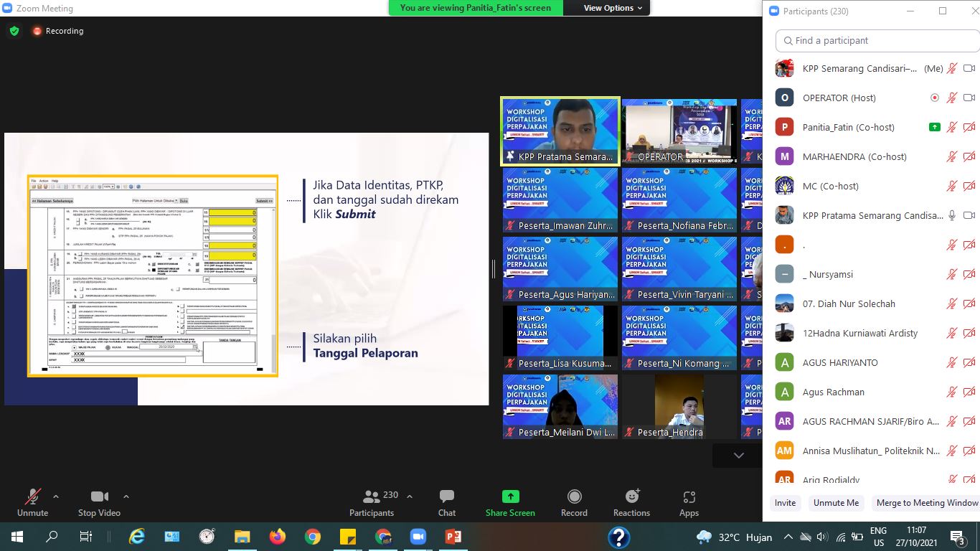980x551 pixels.
Task: Select the OPERATOR video thumbnail
Action: click(x=679, y=131)
